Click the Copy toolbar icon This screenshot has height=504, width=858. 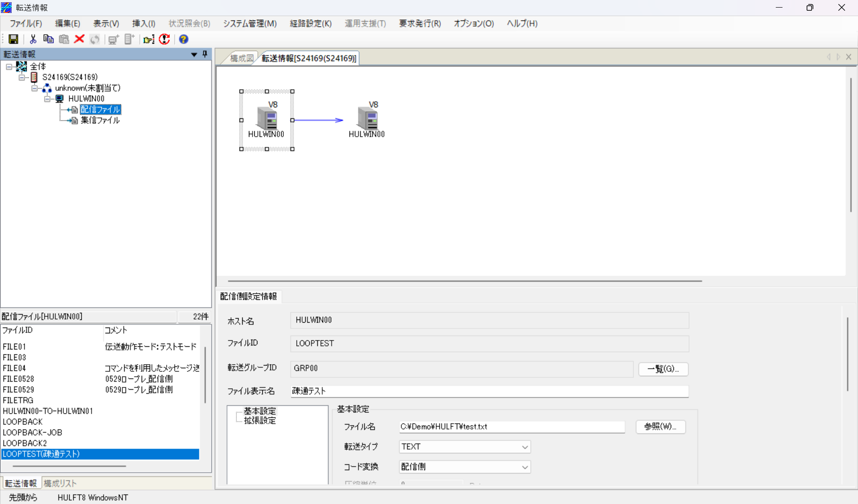48,39
